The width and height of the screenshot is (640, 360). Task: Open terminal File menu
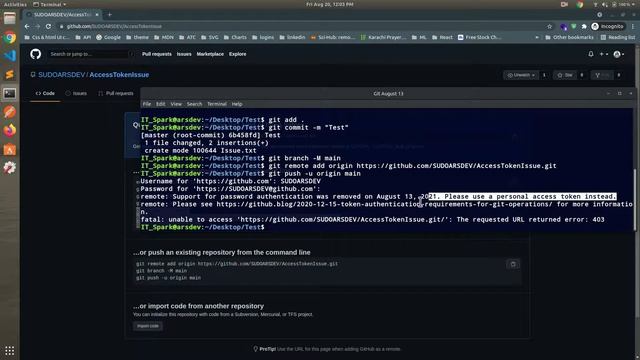pyautogui.click(x=147, y=104)
